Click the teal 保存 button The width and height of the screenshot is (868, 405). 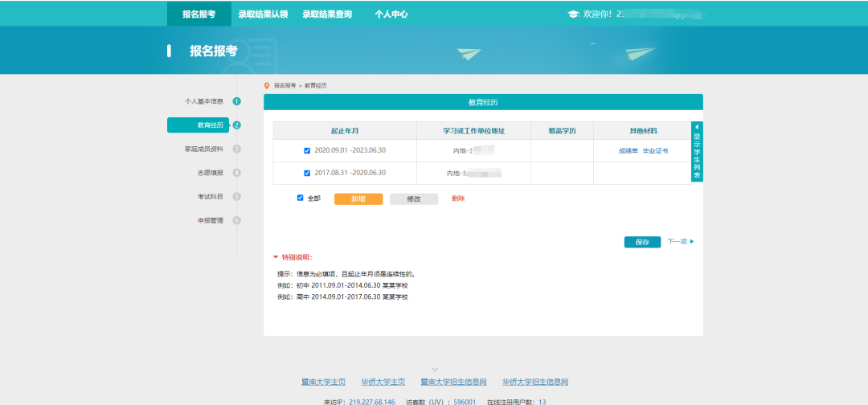click(642, 242)
